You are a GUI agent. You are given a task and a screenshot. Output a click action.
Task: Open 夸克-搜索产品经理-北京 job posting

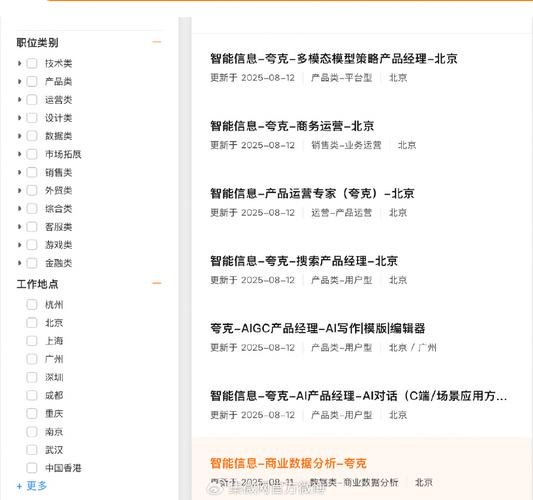tap(304, 261)
